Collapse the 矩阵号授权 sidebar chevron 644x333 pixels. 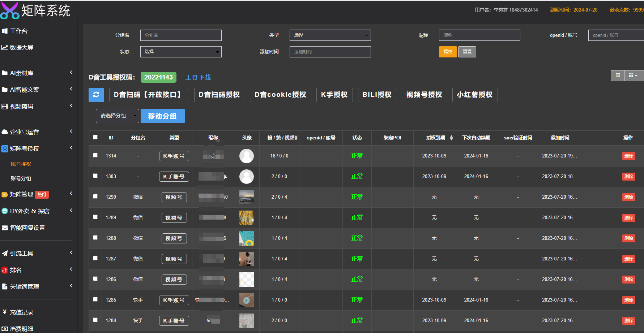[71, 148]
